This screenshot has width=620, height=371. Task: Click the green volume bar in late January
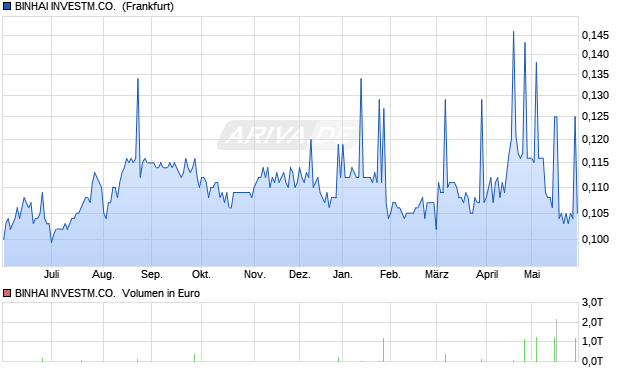(383, 350)
